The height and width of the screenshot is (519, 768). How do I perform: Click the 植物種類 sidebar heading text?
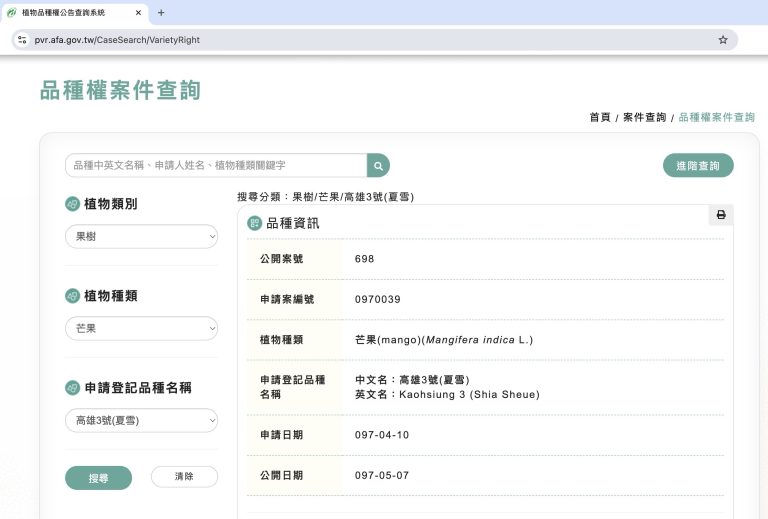point(111,296)
